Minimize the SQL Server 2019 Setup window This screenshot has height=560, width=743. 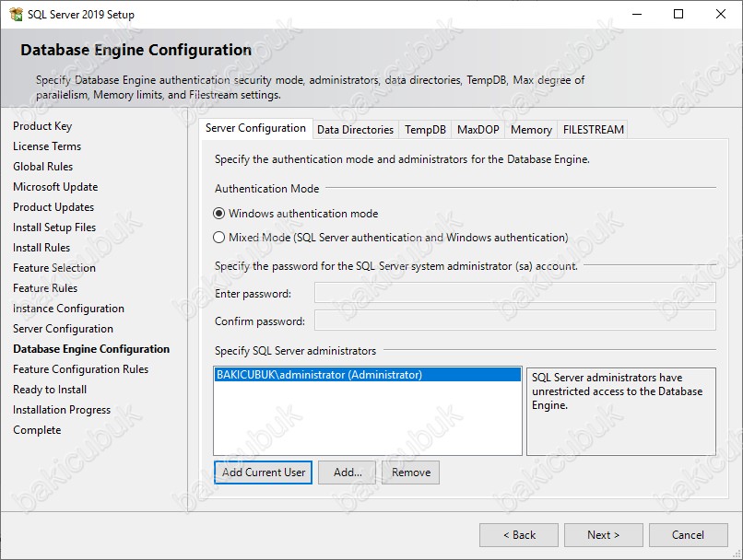pyautogui.click(x=637, y=14)
